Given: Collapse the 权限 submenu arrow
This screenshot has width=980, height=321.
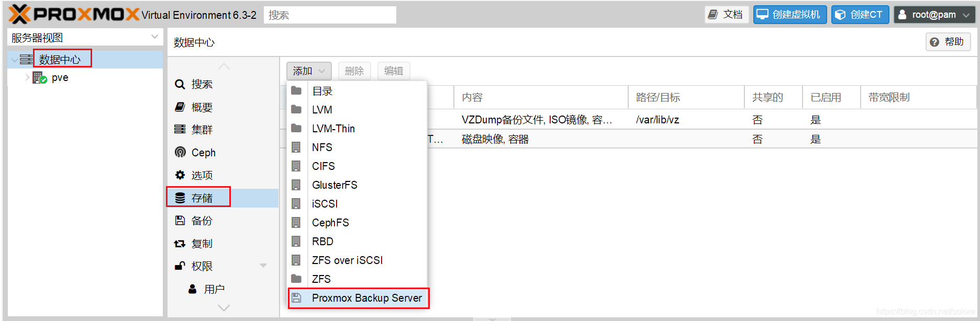Looking at the screenshot, I should pyautogui.click(x=263, y=266).
